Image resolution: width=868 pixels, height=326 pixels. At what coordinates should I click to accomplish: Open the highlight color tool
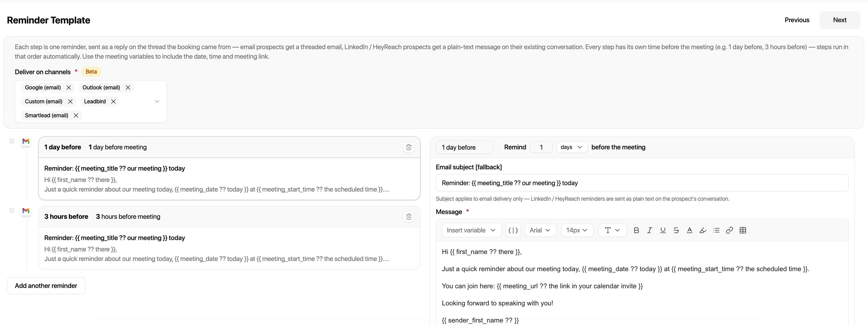coord(703,230)
